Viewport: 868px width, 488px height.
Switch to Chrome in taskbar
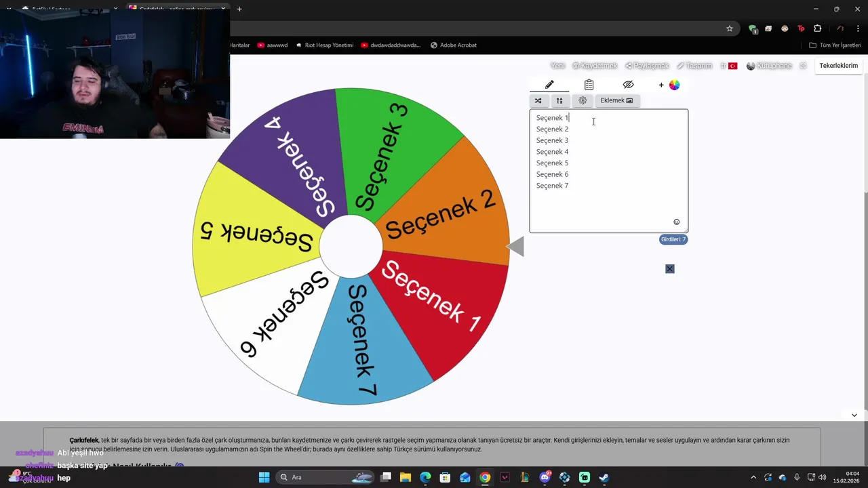pyautogui.click(x=485, y=477)
